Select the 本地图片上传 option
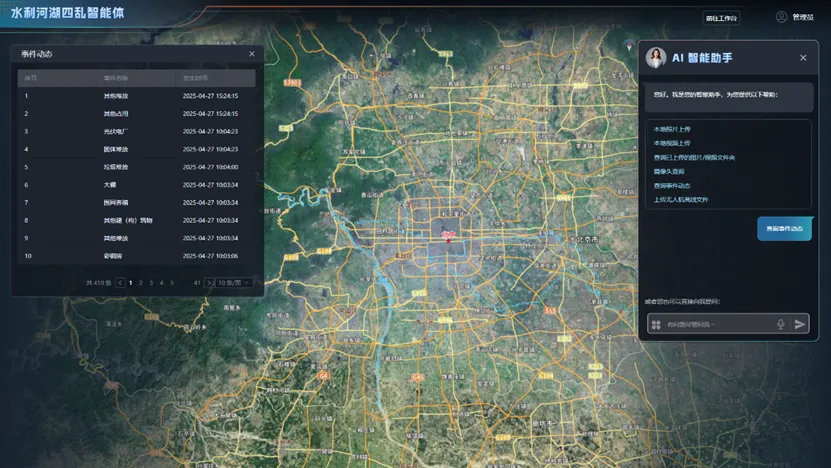The height and width of the screenshot is (468, 831). pyautogui.click(x=672, y=129)
